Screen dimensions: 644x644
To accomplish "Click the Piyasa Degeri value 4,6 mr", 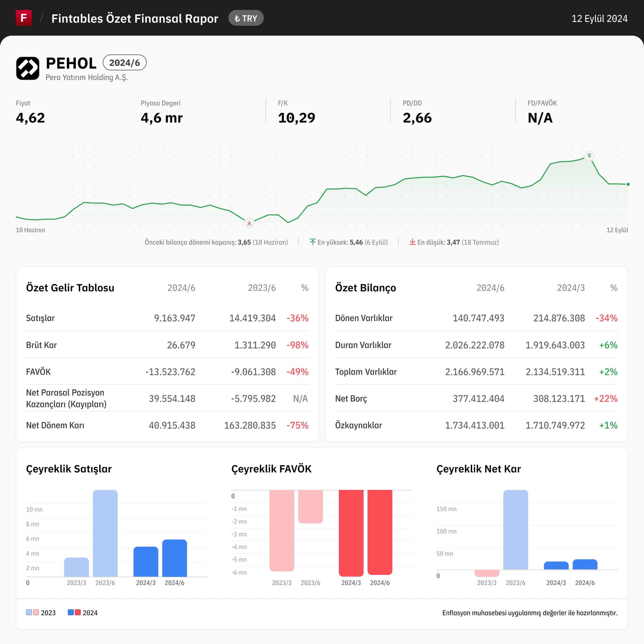I will [x=162, y=118].
